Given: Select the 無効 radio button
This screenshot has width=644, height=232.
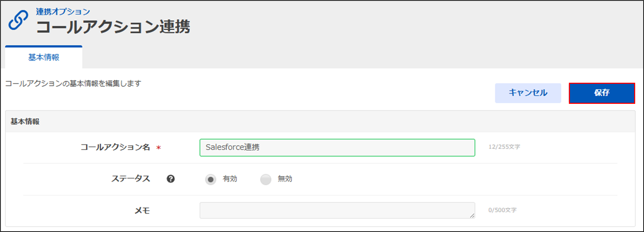Looking at the screenshot, I should [266, 180].
